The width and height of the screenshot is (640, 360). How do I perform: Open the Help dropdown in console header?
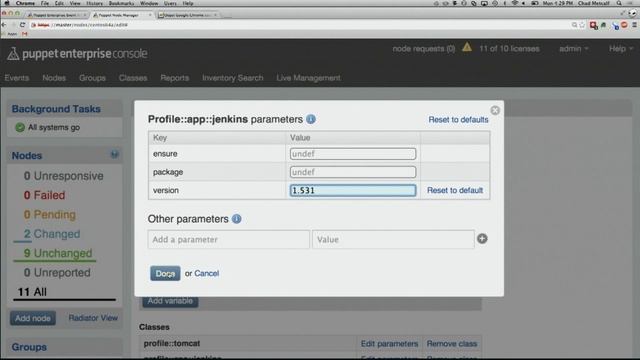click(x=621, y=49)
